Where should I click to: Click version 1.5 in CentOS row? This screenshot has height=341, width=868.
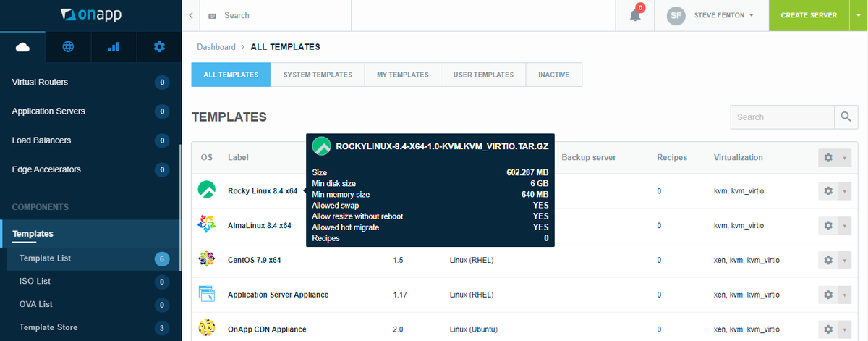pyautogui.click(x=398, y=260)
